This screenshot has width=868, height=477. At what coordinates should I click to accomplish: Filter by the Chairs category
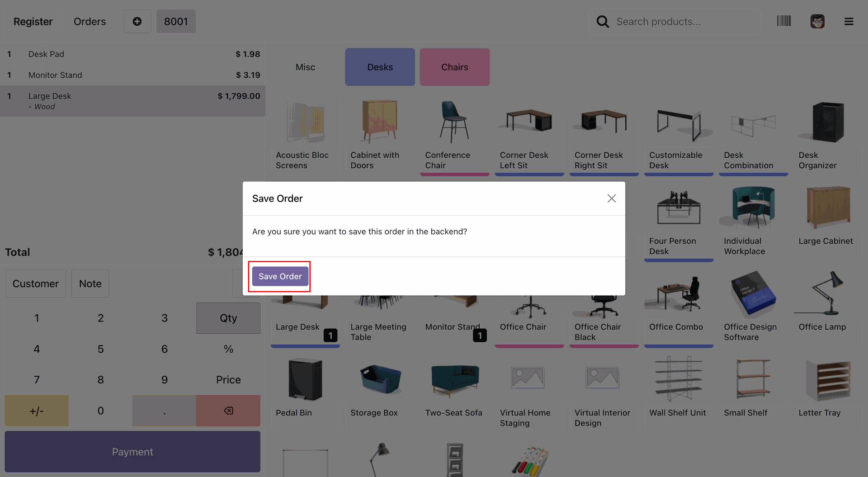click(454, 67)
